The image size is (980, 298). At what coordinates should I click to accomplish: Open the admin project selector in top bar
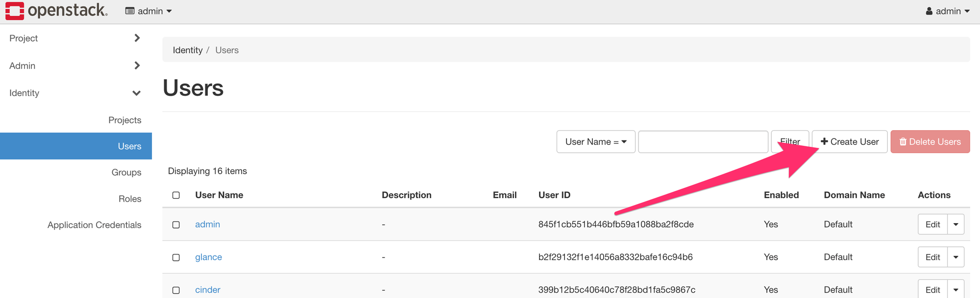pyautogui.click(x=148, y=11)
